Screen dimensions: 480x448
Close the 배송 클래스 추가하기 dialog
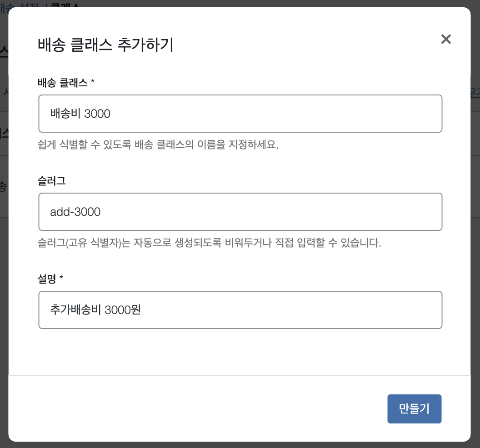pyautogui.click(x=446, y=39)
